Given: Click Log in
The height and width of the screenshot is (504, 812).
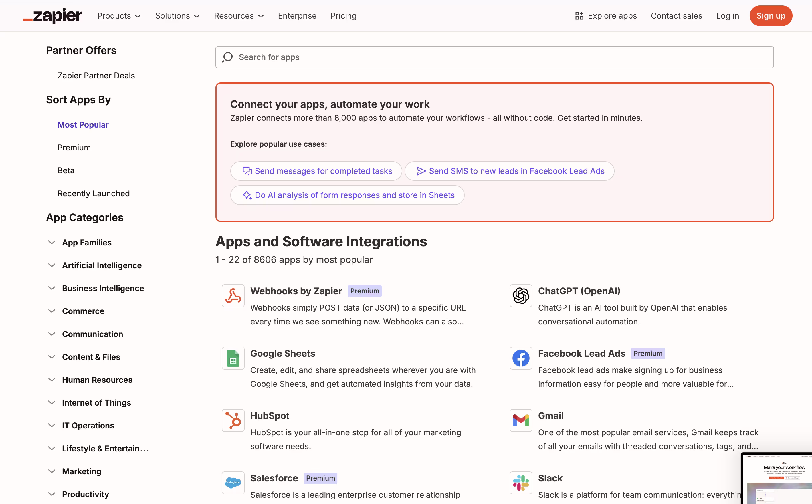Looking at the screenshot, I should (727, 16).
